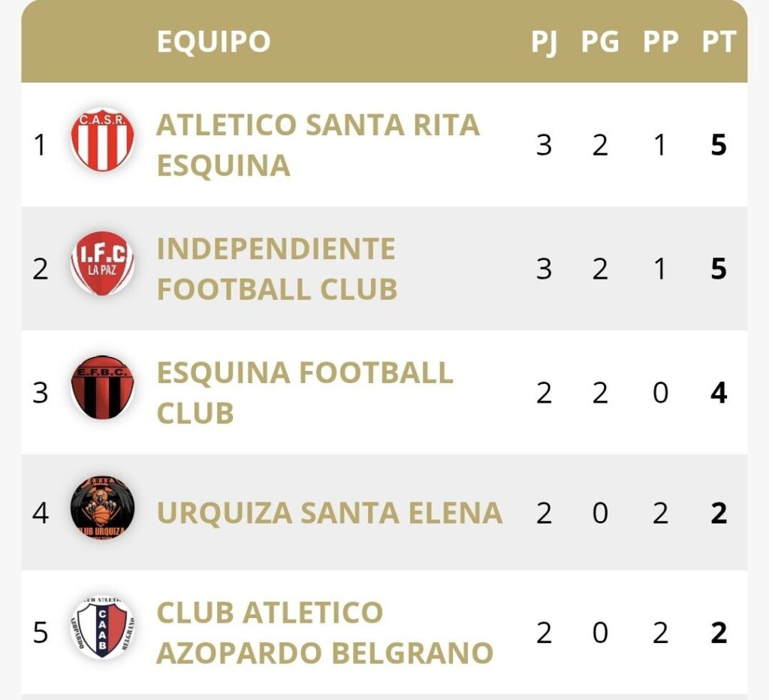Open the URQUIZA SANTA ELENA team link
Screen dimensions: 769x700
click(329, 513)
